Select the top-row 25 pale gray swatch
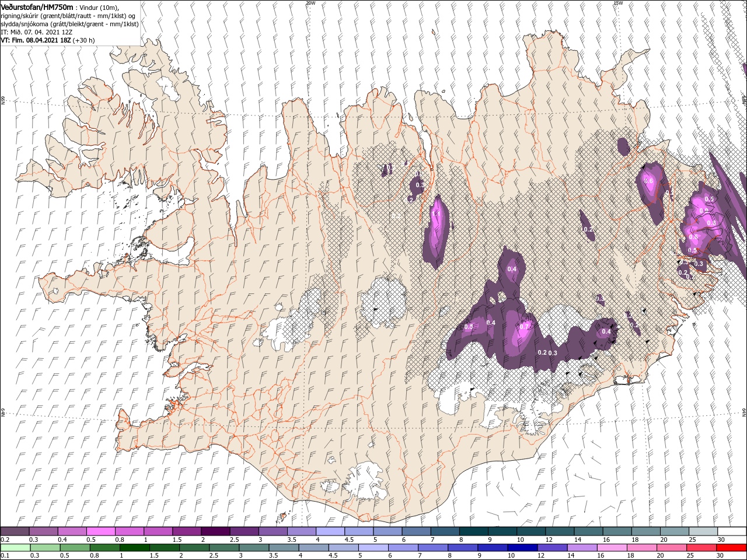 tap(703, 531)
